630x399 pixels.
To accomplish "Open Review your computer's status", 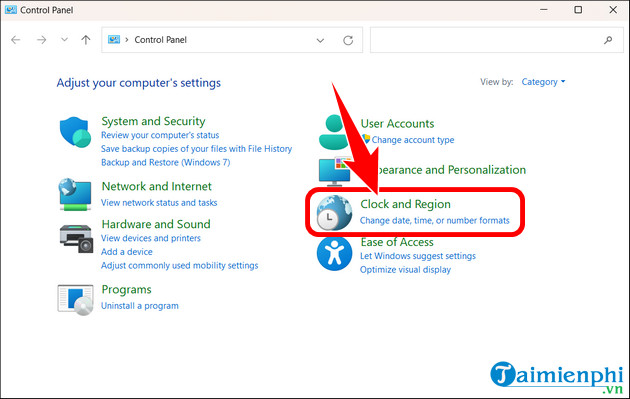I will (x=160, y=135).
